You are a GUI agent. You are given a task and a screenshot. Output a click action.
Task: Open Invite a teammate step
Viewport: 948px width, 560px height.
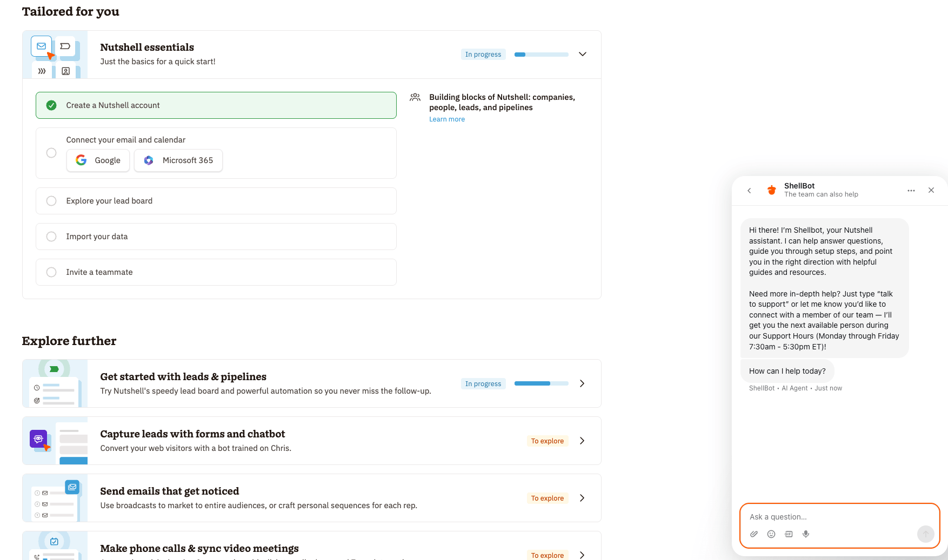click(x=216, y=272)
